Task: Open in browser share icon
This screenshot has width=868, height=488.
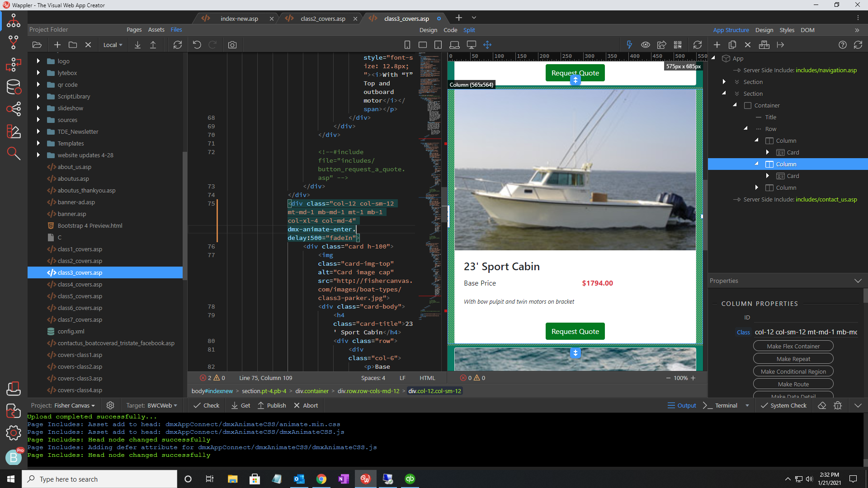Action: point(661,45)
